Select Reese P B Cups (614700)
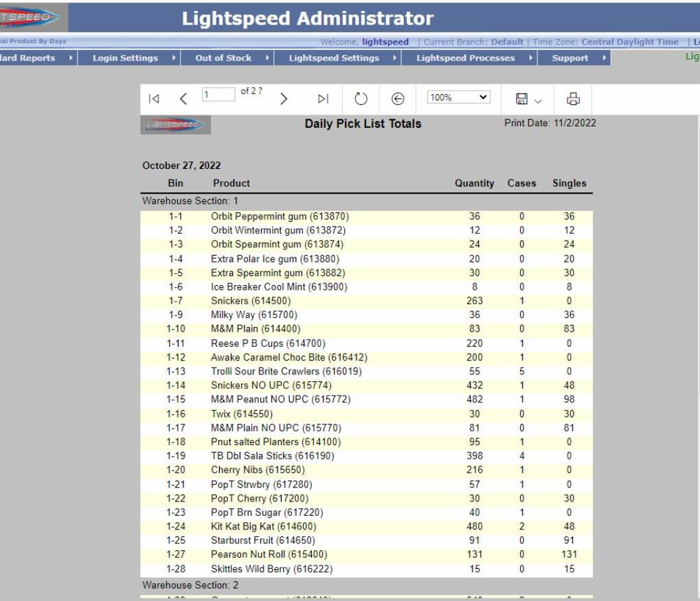The image size is (700, 601). coord(268,343)
